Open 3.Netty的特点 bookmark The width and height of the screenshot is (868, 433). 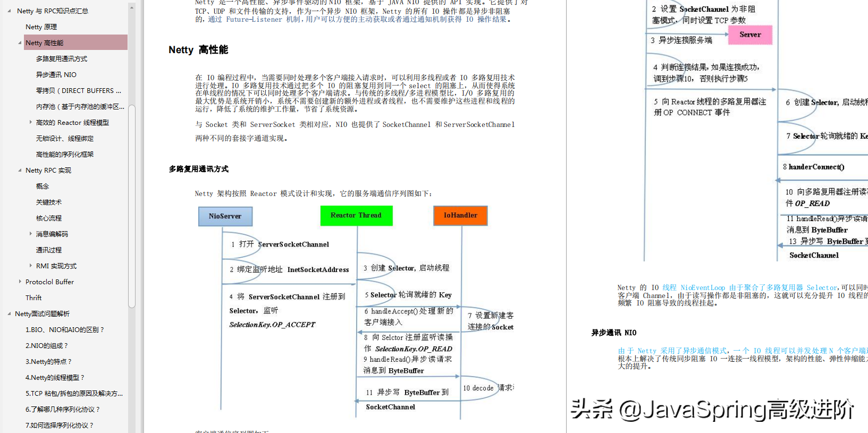(48, 361)
